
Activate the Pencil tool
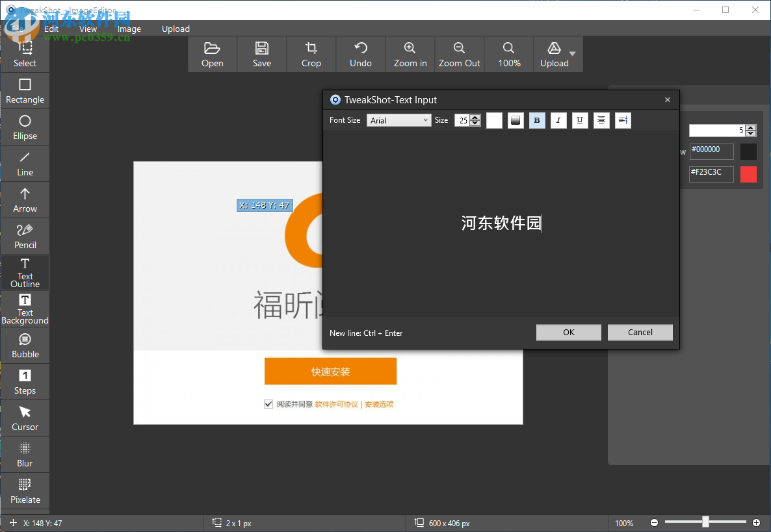point(25,235)
